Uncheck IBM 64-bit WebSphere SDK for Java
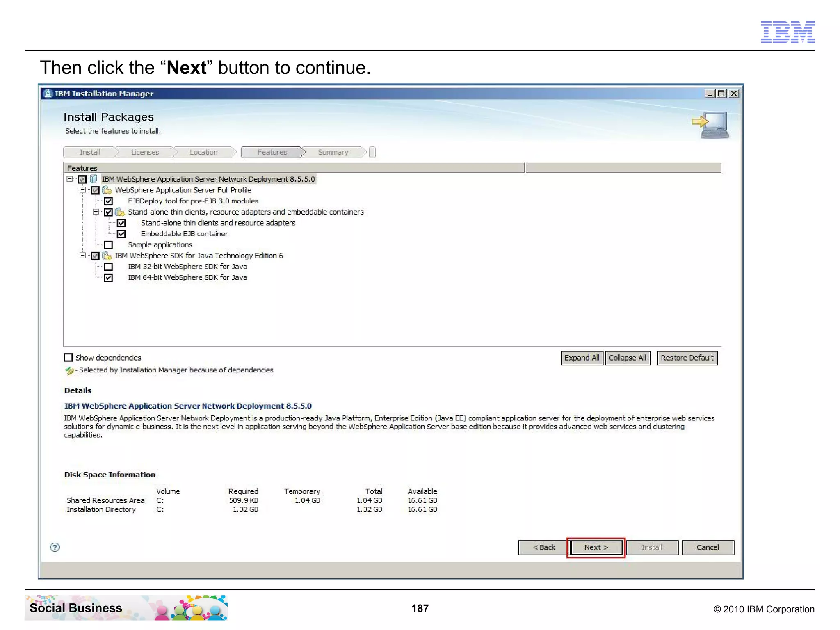Screen dimensions: 840x630 [108, 278]
